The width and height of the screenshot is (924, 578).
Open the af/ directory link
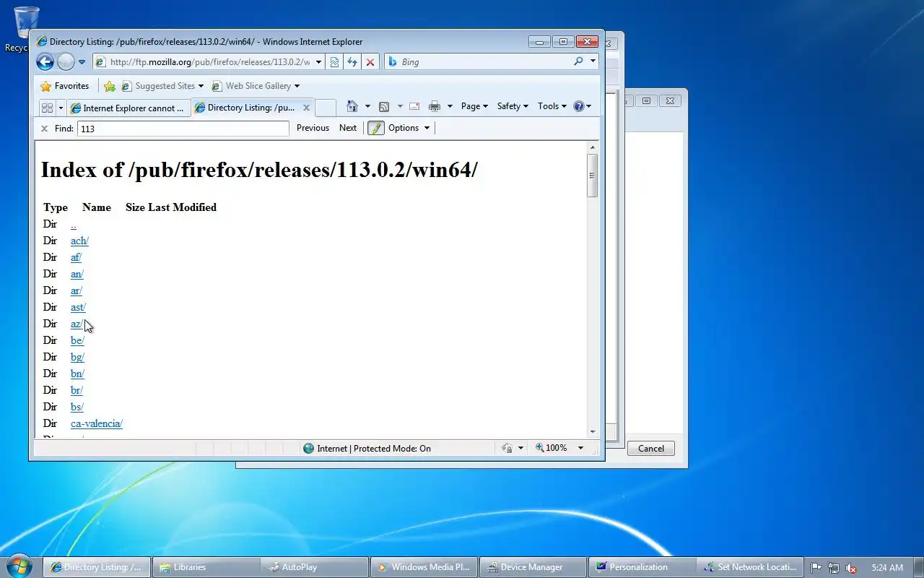pos(76,257)
